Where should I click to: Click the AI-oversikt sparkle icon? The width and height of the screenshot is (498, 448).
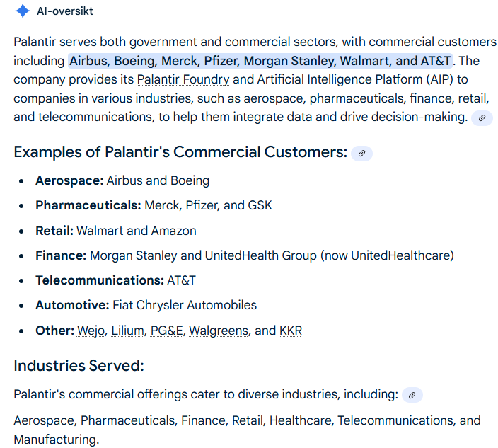pyautogui.click(x=23, y=11)
